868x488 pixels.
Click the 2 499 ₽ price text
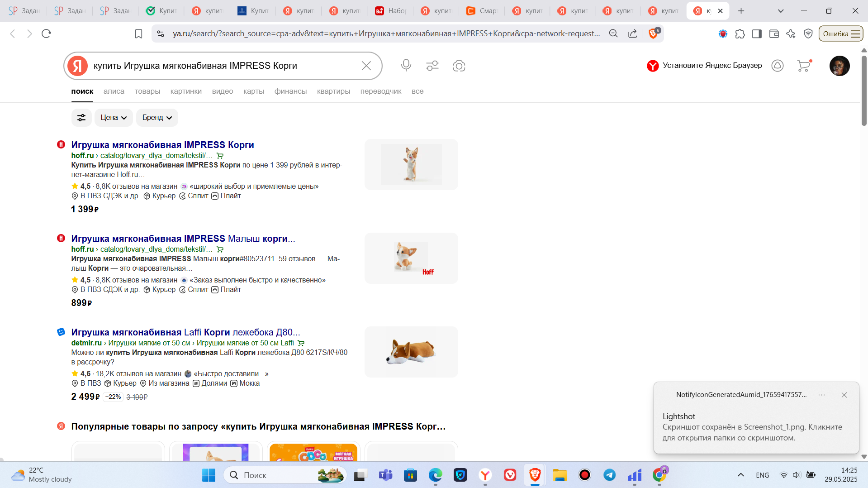85,397
